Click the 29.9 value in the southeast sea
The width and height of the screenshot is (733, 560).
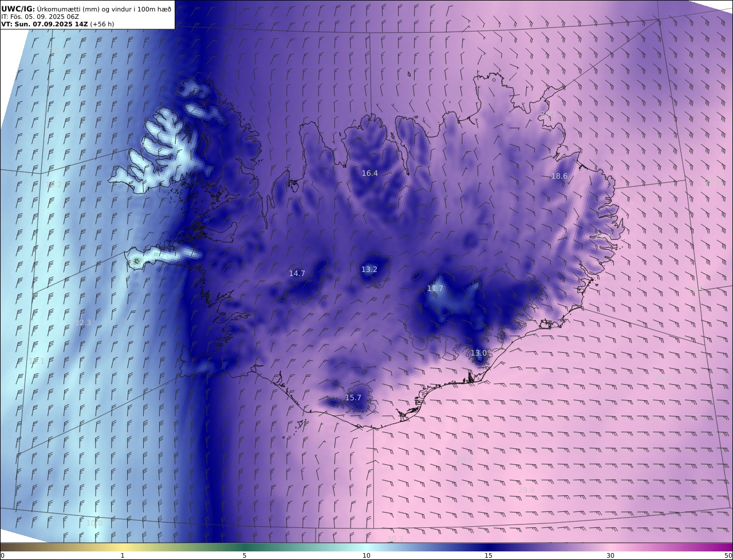click(x=526, y=490)
